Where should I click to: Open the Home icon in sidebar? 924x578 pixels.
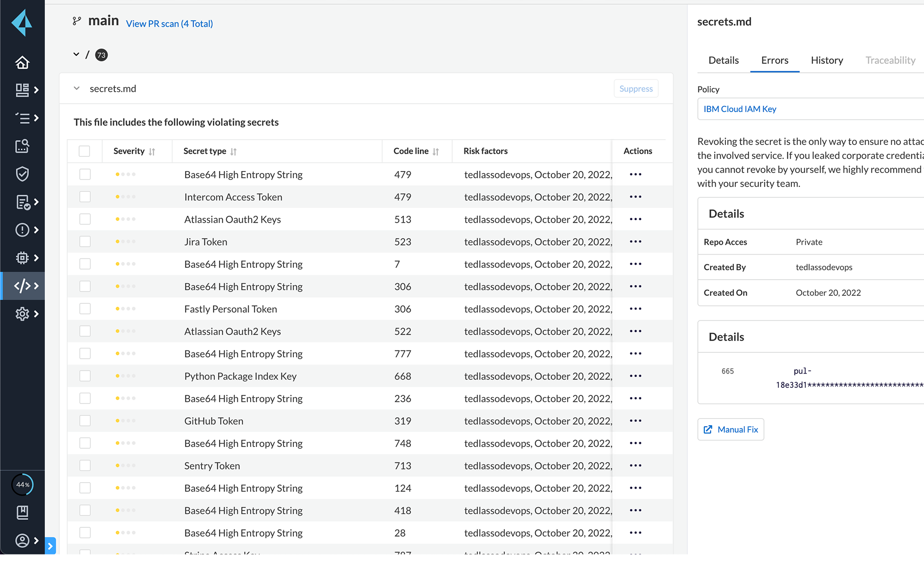[22, 62]
